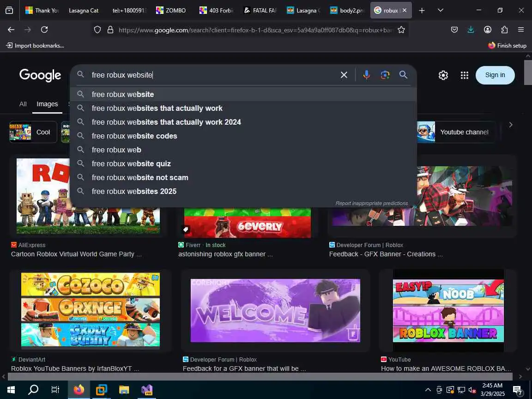Click Windows Start button
Screen dimensions: 532x399
(11, 390)
